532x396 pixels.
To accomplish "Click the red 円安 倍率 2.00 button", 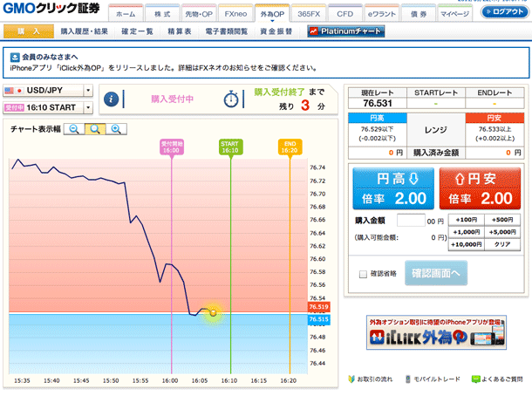I will coord(480,188).
